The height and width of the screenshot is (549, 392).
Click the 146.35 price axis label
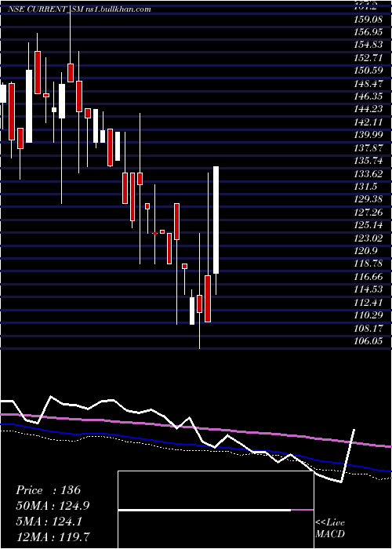tap(368, 96)
